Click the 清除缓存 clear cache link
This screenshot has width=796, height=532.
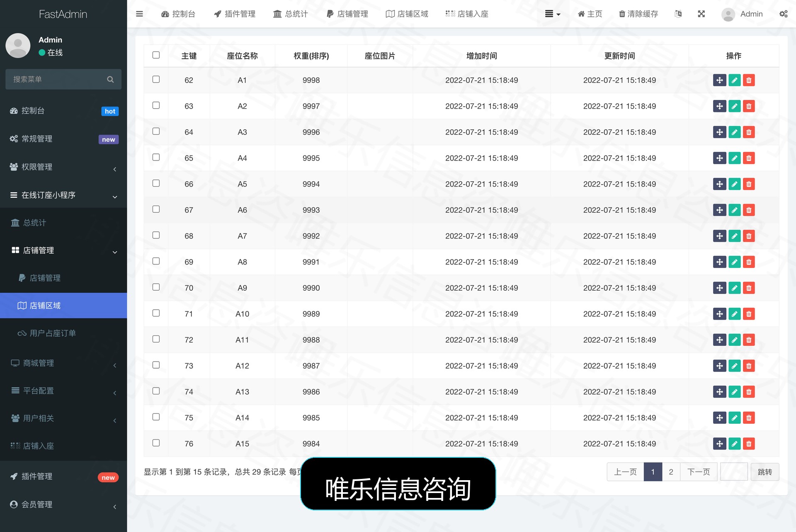pyautogui.click(x=638, y=14)
